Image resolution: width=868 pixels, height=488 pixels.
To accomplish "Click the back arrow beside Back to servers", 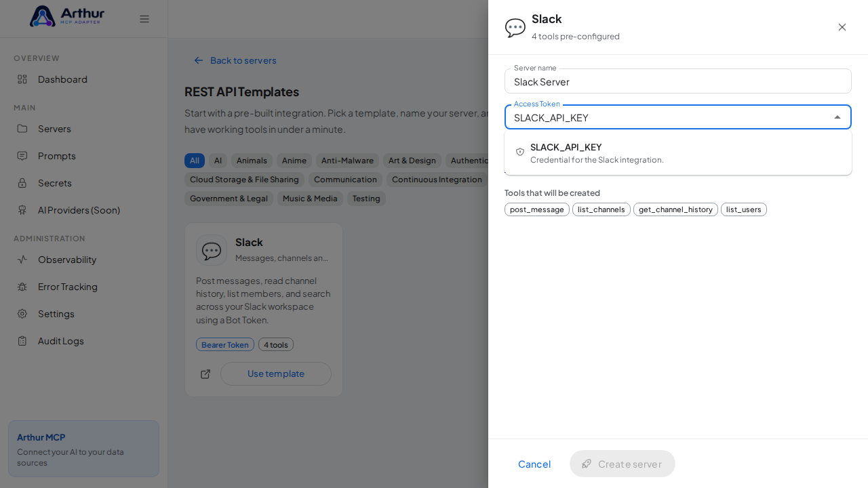I will [199, 60].
